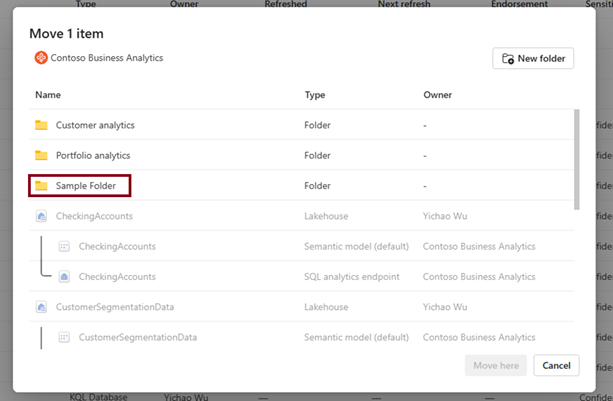The width and height of the screenshot is (613, 401).
Task: Select CustomerSegmentationData Semantic model name
Action: [x=138, y=337]
